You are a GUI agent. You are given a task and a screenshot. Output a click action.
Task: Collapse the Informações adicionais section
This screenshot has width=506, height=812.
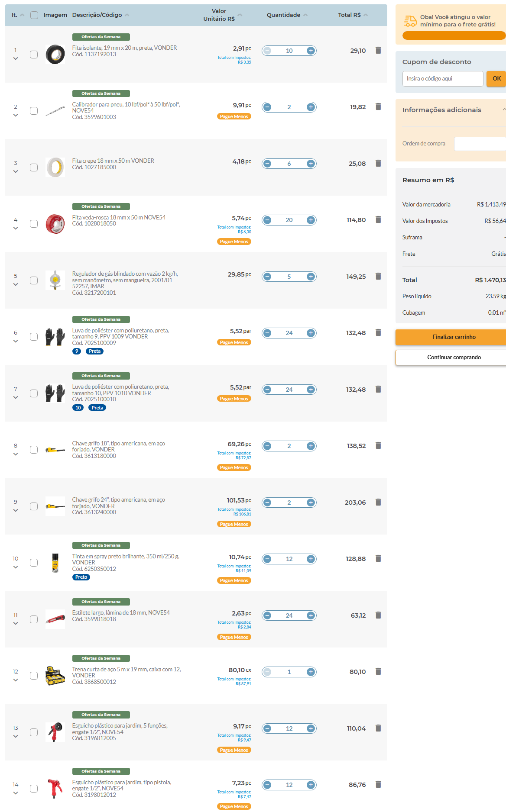point(504,110)
